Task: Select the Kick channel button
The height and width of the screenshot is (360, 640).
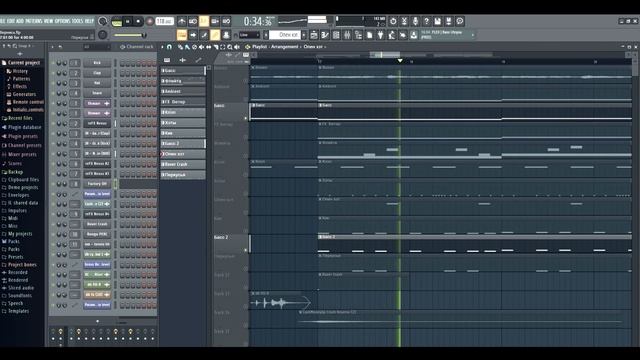Action: pyautogui.click(x=97, y=63)
